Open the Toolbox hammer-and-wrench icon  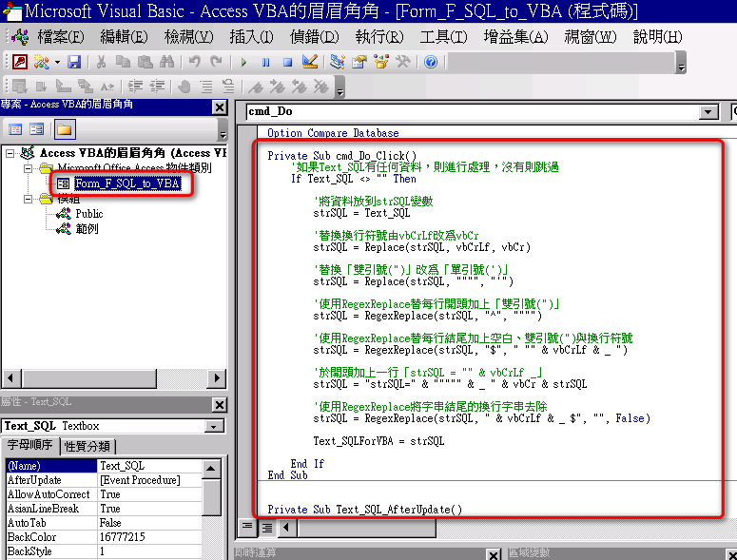click(x=403, y=62)
